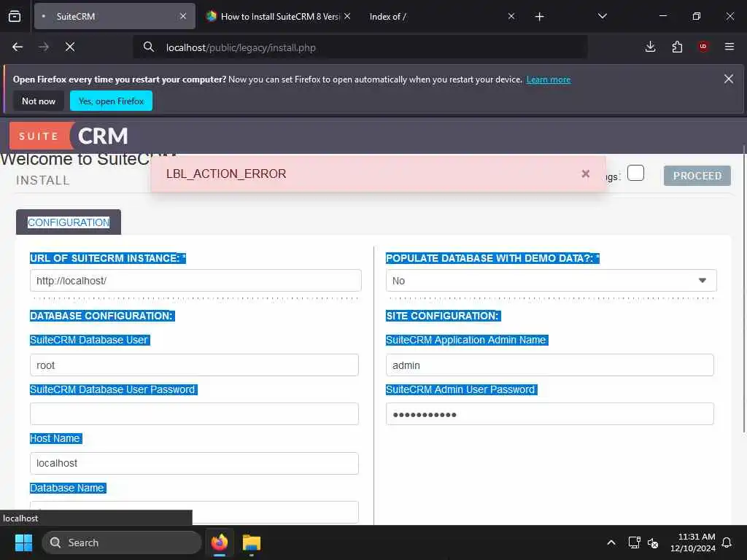Click the uBlock Origin extension icon
This screenshot has width=747, height=560.
703,47
